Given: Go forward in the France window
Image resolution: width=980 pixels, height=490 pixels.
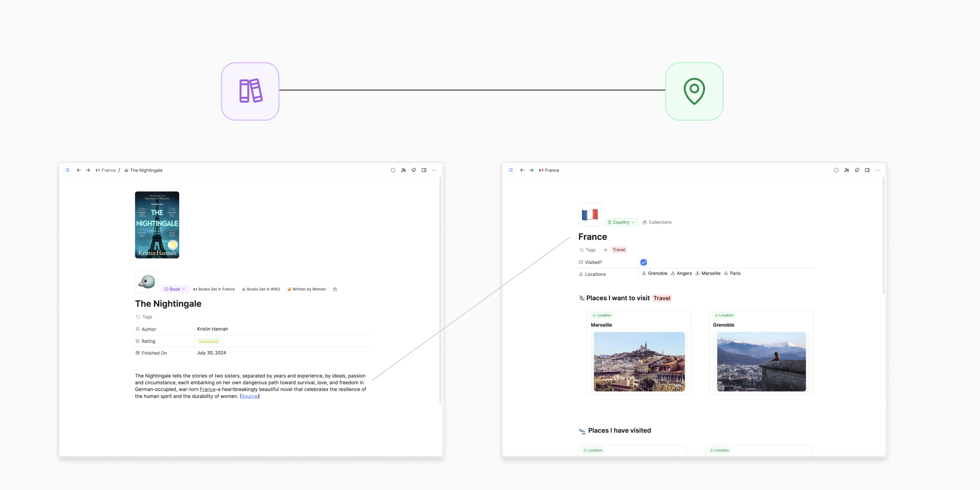Looking at the screenshot, I should [531, 170].
